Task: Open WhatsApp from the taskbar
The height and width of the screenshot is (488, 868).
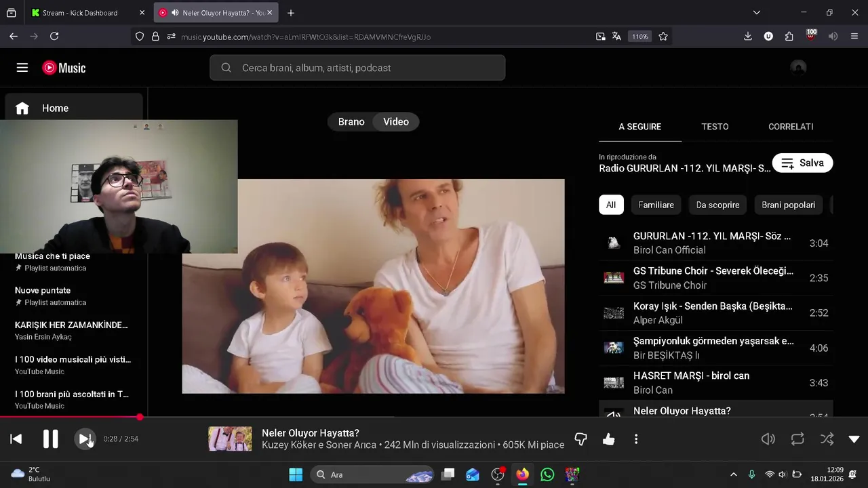Action: [547, 474]
